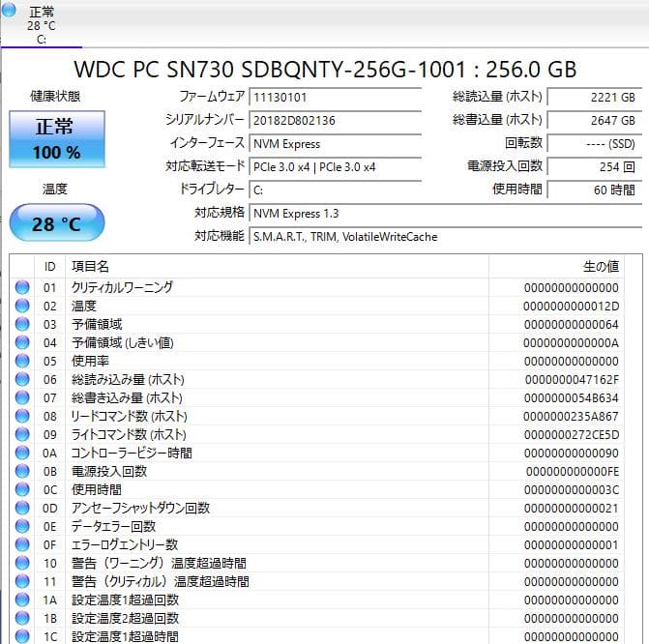
Task: Click status icon of row 03 予備領域
Action: point(22,324)
